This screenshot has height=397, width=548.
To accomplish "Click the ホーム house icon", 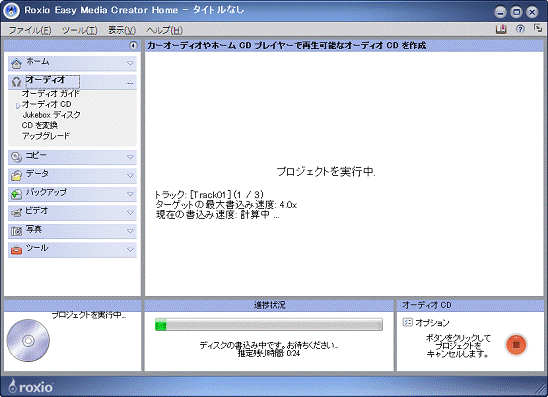I will coord(16,64).
